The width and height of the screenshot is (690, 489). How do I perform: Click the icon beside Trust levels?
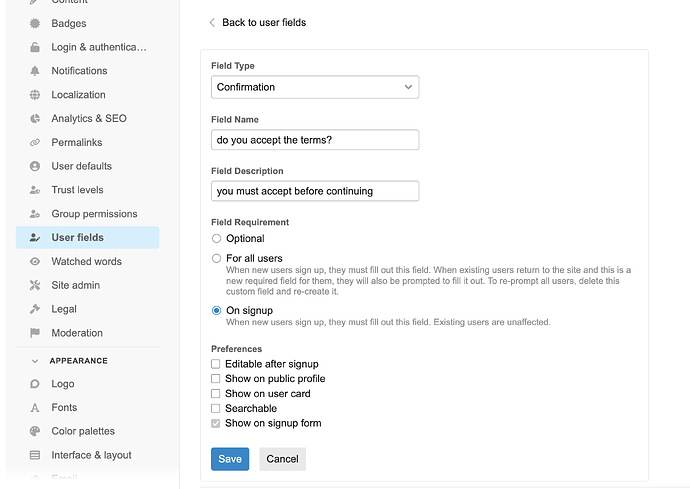pyautogui.click(x=35, y=190)
